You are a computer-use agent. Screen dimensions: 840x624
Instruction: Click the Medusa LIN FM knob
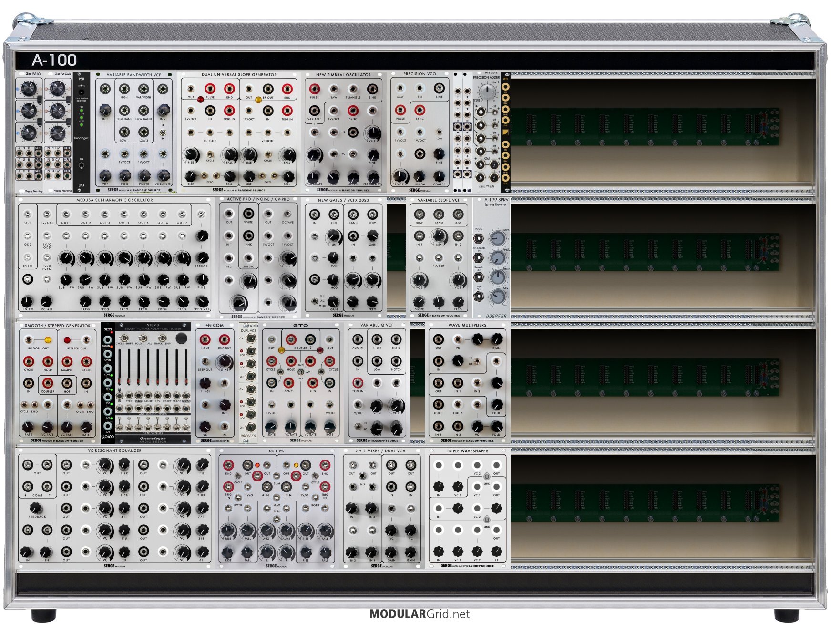(x=27, y=301)
